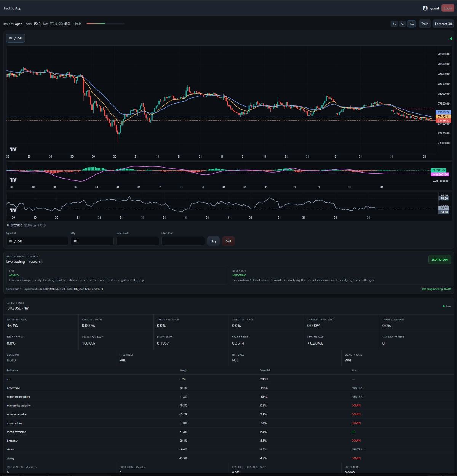Screen dimensions: 457x476
Task: Click the Buy button
Action: point(213,241)
